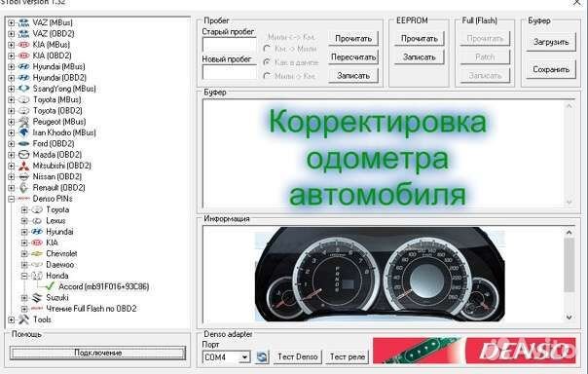Screen dimensions: 588x374
Task: Click the 'Тест Denso' button
Action: 297,356
